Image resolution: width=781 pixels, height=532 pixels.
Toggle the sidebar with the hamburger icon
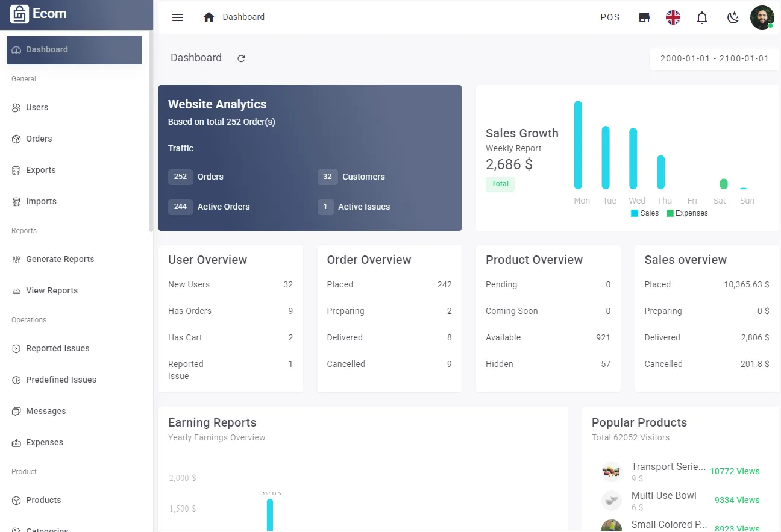coord(178,17)
